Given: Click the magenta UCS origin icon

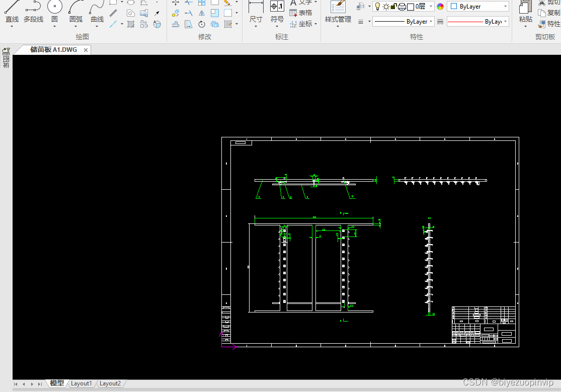Looking at the screenshot, I should click(227, 340).
